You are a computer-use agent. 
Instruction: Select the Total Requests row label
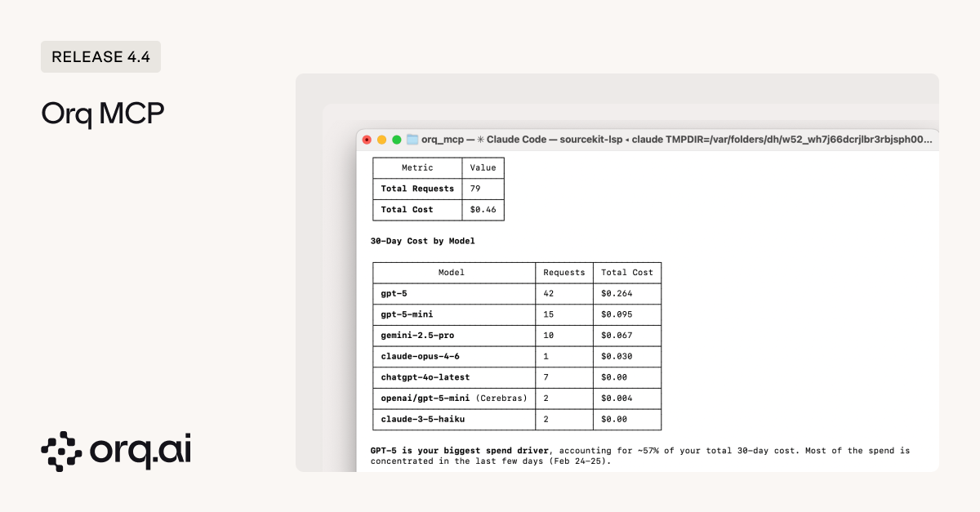coord(417,189)
